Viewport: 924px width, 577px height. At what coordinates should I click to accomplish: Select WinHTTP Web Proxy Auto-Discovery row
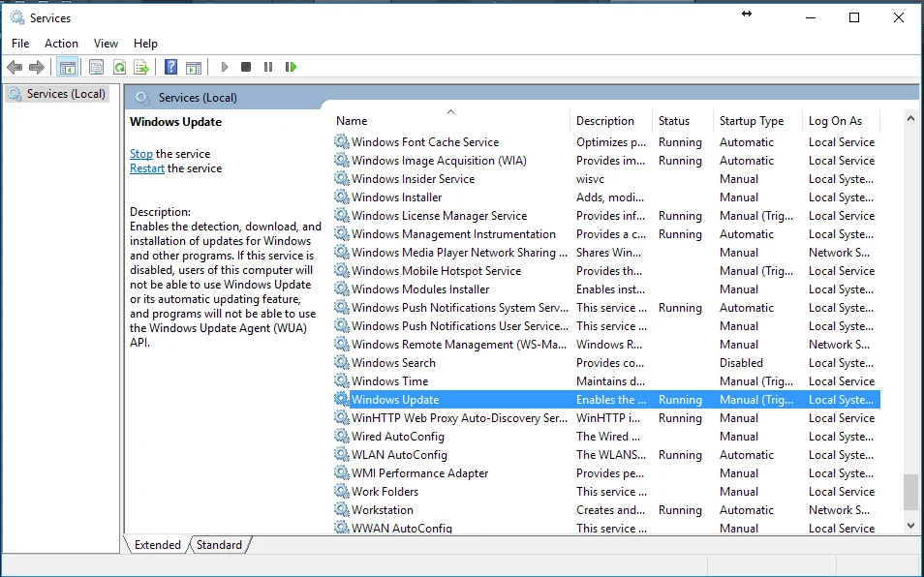click(x=606, y=418)
